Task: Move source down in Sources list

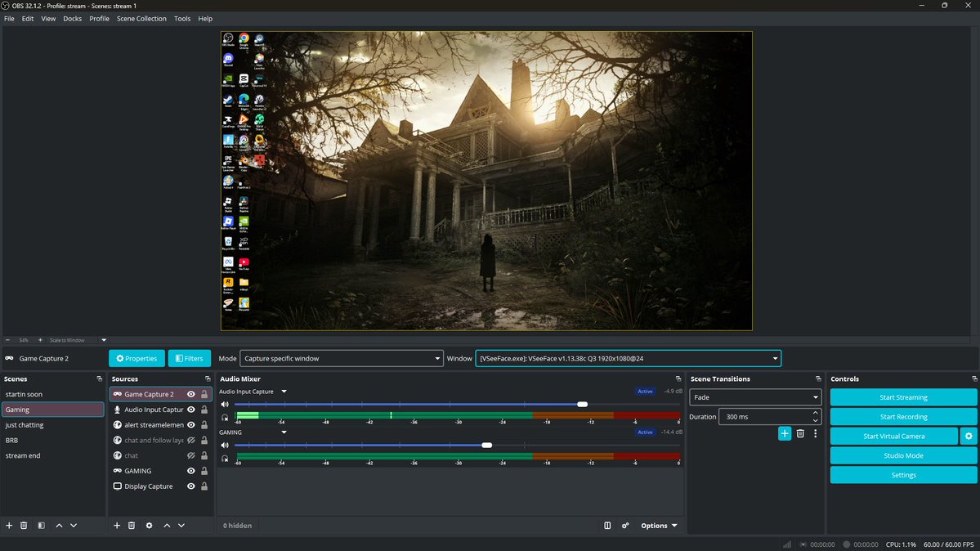Action: pyautogui.click(x=181, y=526)
